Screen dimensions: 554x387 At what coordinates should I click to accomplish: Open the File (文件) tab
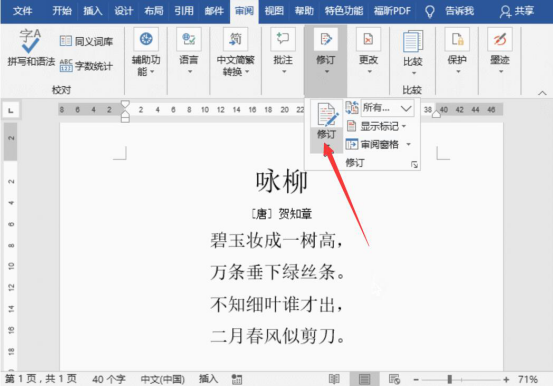pyautogui.click(x=22, y=11)
